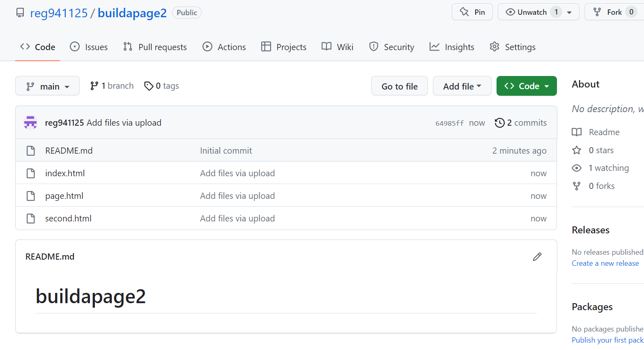Open commit hash 64985ff
The width and height of the screenshot is (644, 350).
[450, 123]
